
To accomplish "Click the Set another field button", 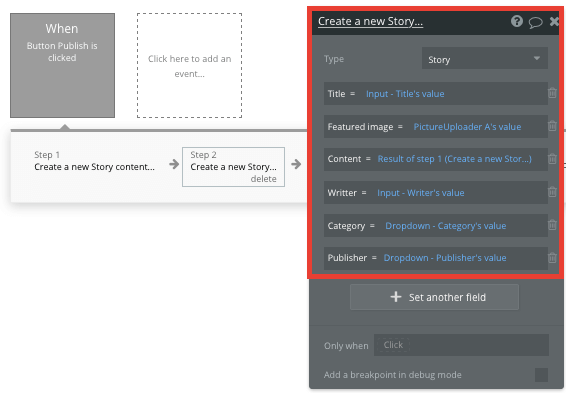I will tap(434, 297).
